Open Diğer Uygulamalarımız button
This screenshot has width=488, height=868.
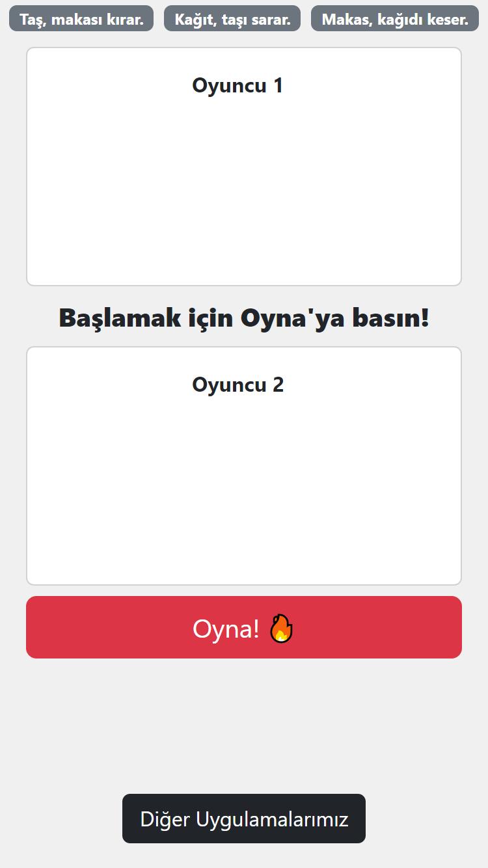coord(244,819)
